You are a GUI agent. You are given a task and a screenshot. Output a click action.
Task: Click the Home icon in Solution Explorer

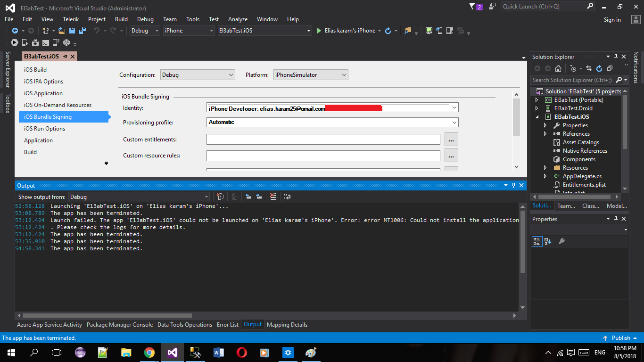(x=558, y=68)
